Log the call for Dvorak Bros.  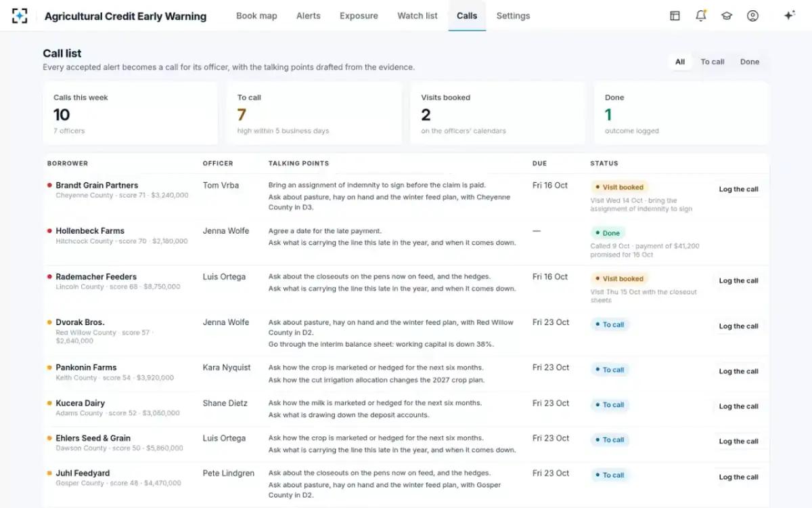[x=738, y=326]
